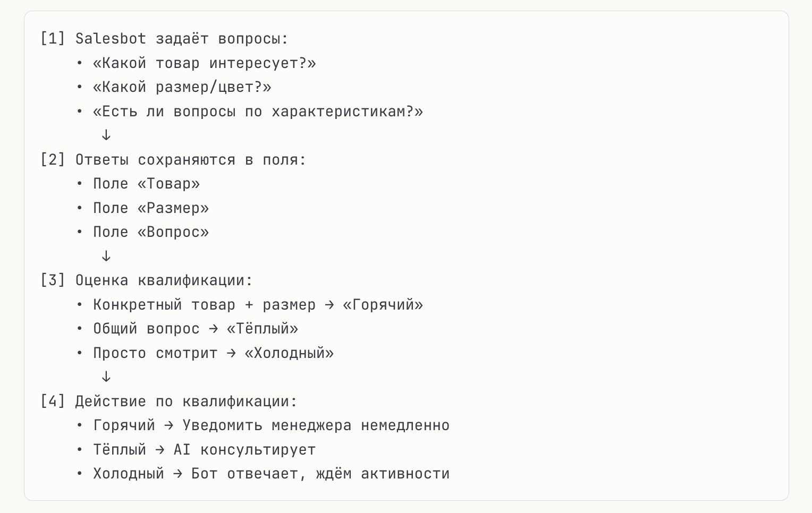
Task: Click the Поле «Вопрос» bullet line
Action: point(151,232)
